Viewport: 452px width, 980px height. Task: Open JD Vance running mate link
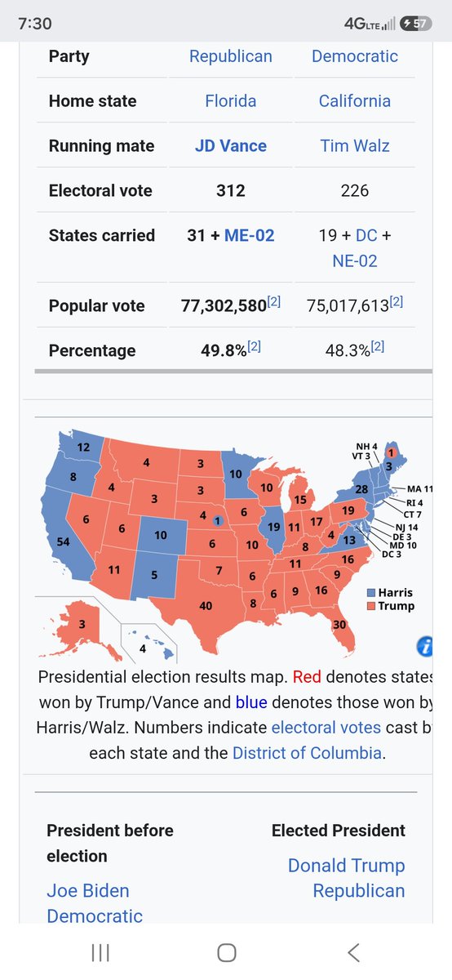pos(231,146)
